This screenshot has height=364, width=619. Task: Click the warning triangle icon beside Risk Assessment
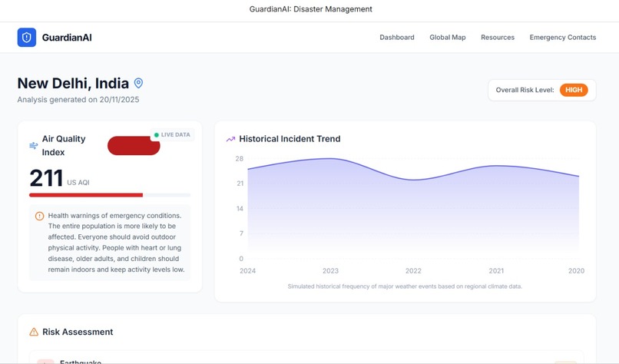pyautogui.click(x=34, y=332)
